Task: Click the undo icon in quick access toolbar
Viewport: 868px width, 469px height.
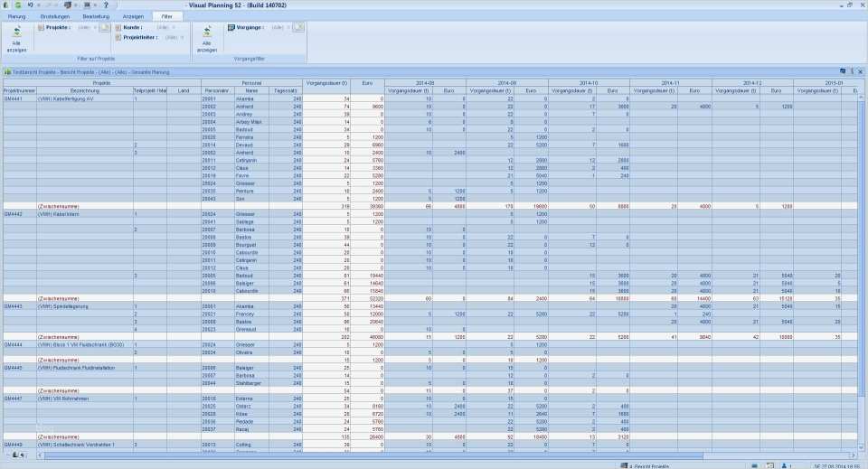Action: pos(31,5)
